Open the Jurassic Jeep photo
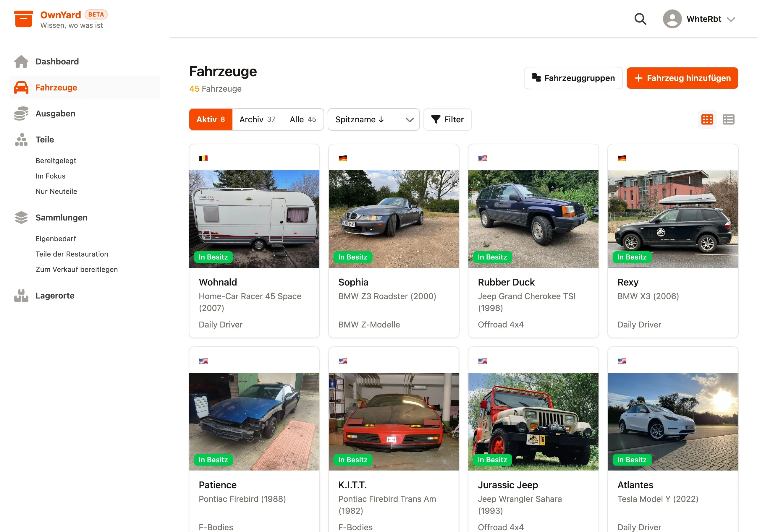757x532 pixels. click(x=533, y=421)
